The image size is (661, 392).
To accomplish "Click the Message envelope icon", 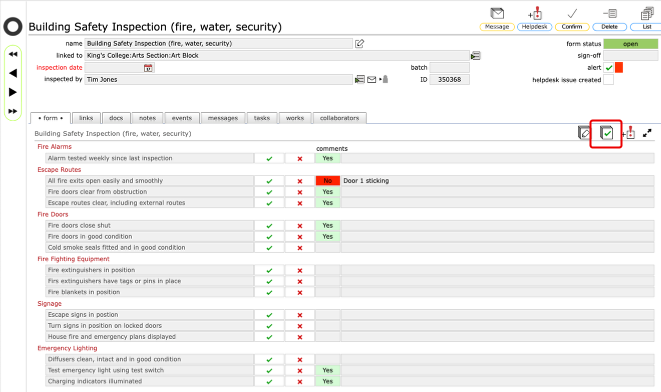I will click(x=497, y=13).
